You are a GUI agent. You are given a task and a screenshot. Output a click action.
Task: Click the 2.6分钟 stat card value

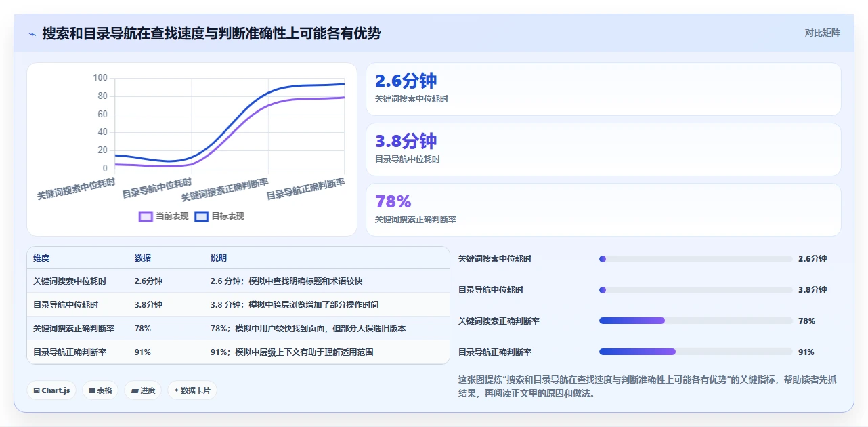[406, 81]
